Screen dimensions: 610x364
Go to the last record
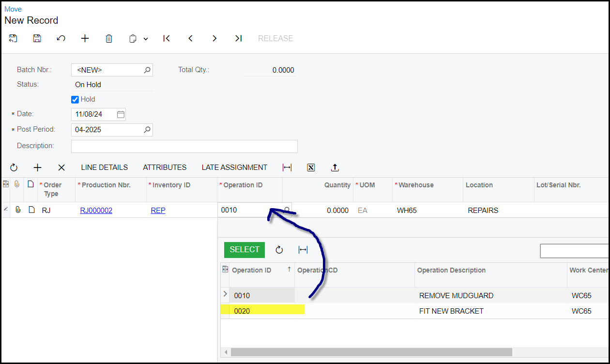point(238,38)
